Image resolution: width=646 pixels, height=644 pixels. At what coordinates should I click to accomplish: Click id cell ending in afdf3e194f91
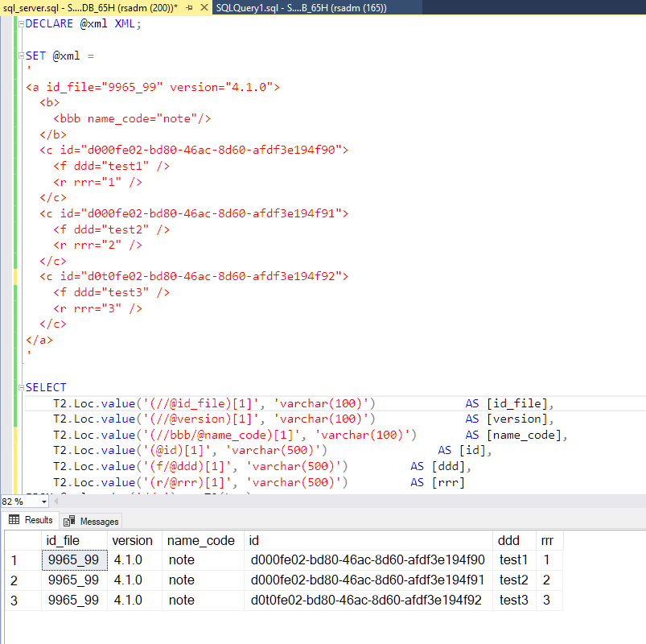[368, 580]
